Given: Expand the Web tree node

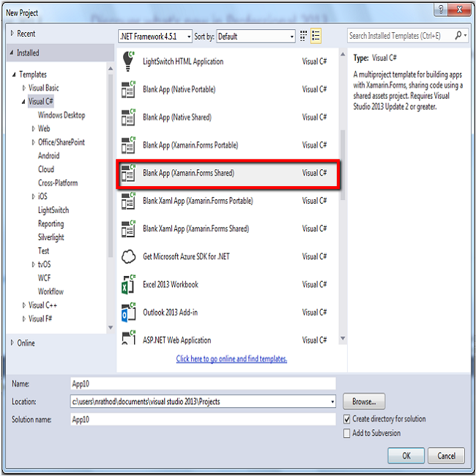Looking at the screenshot, I should pyautogui.click(x=34, y=129).
